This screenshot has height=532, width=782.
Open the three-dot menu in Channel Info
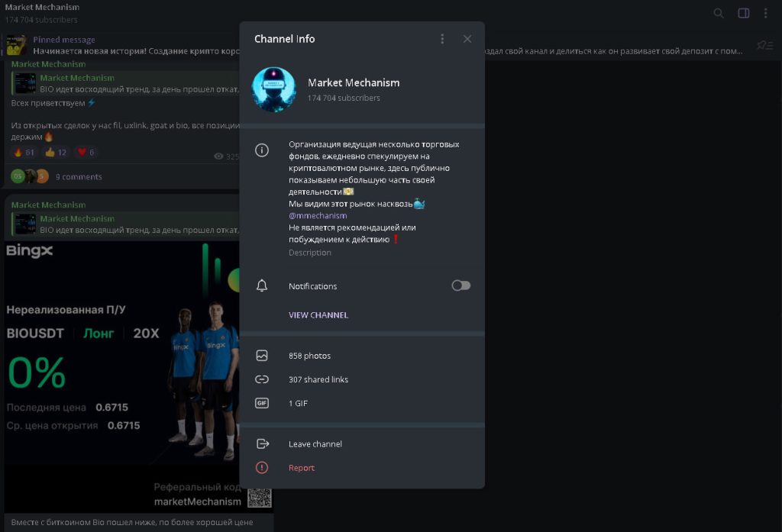[x=442, y=39]
